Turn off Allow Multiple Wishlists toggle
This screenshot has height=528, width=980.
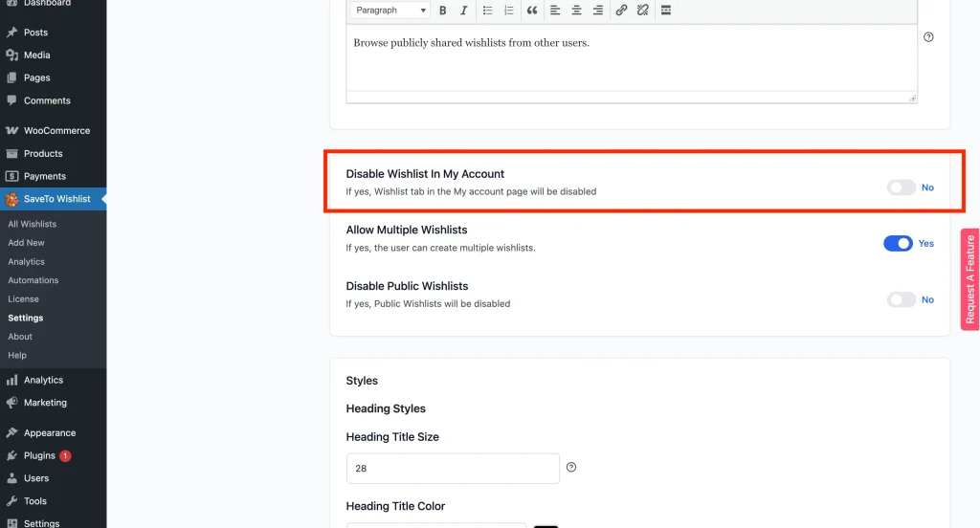(898, 244)
